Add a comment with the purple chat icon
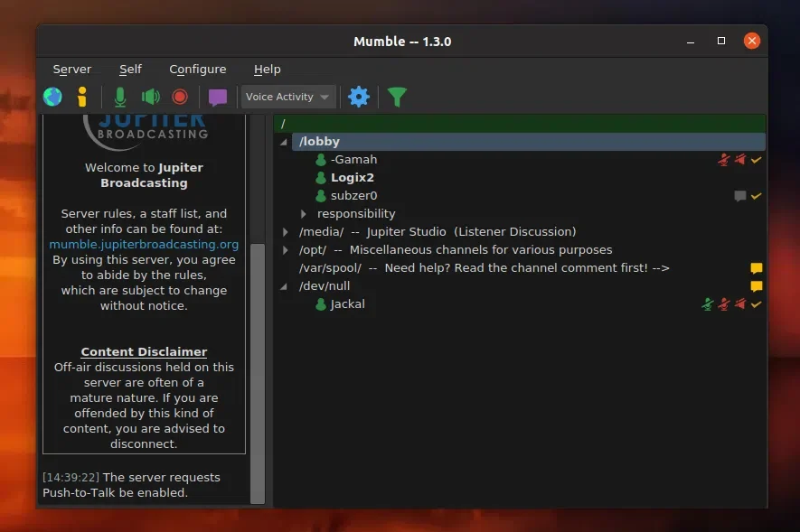This screenshot has height=532, width=800. click(217, 97)
